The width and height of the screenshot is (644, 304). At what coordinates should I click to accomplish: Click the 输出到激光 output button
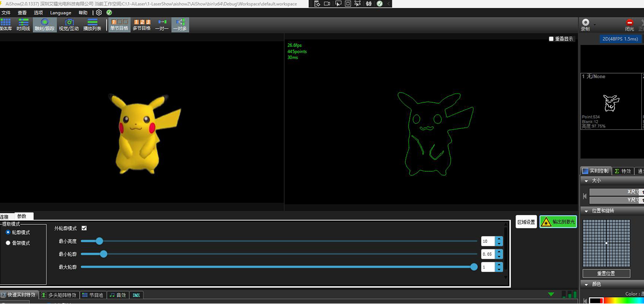558,222
